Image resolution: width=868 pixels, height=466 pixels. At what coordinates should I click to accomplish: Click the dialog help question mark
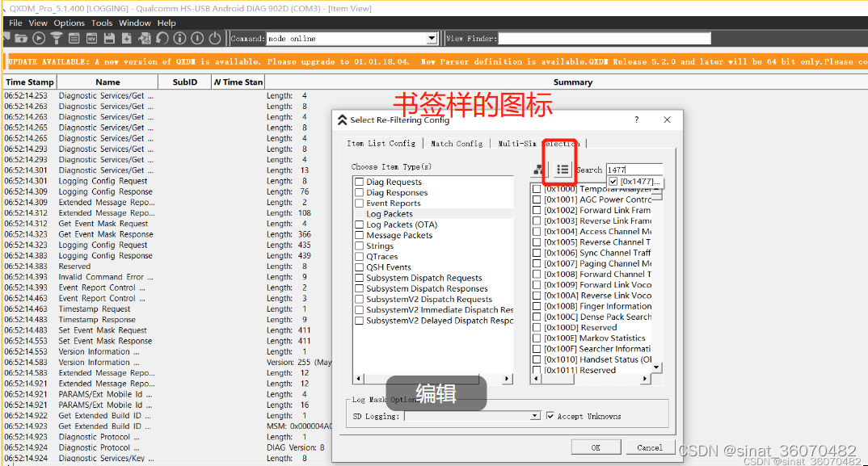(x=637, y=120)
